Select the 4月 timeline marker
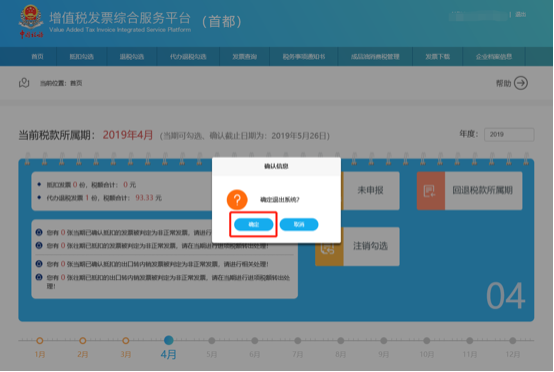 tap(169, 341)
